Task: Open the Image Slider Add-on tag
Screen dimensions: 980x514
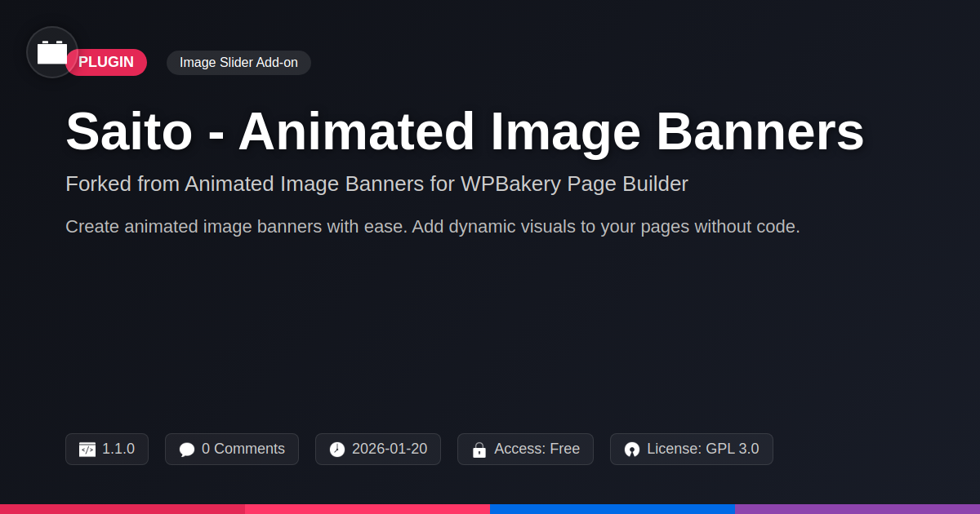Action: click(x=238, y=63)
